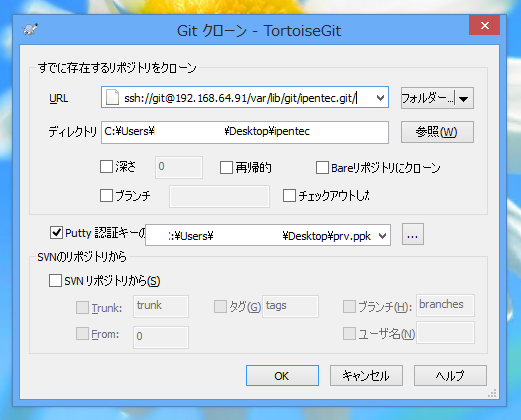
Task: Click the document icon in the URL field
Action: (112, 98)
